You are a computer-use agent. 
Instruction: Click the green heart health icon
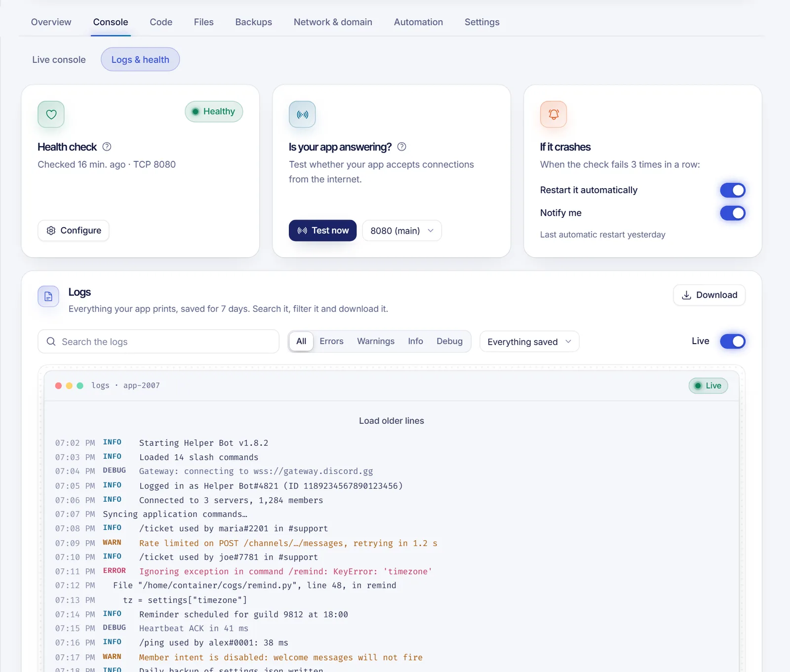pyautogui.click(x=51, y=115)
